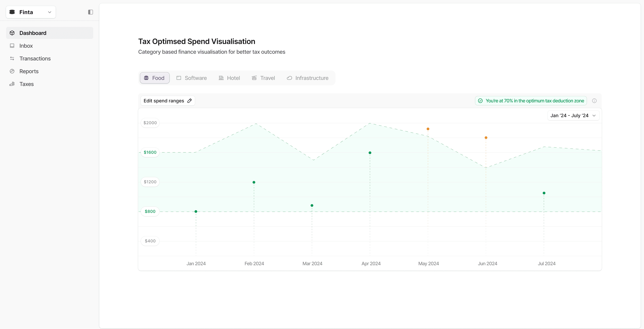Viewport: 644px width, 329px height.
Task: Click the Taxes hand-coins icon
Action: pos(12,84)
